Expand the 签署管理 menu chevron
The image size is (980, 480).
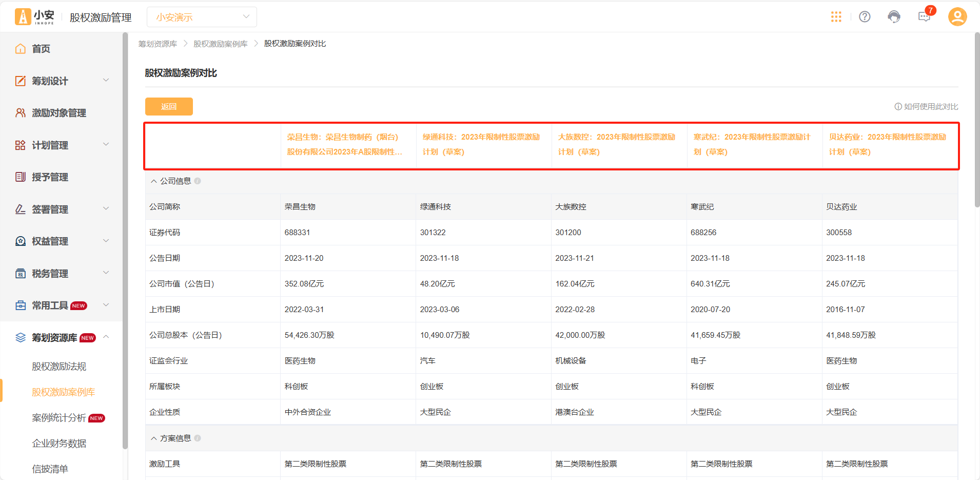pos(106,208)
